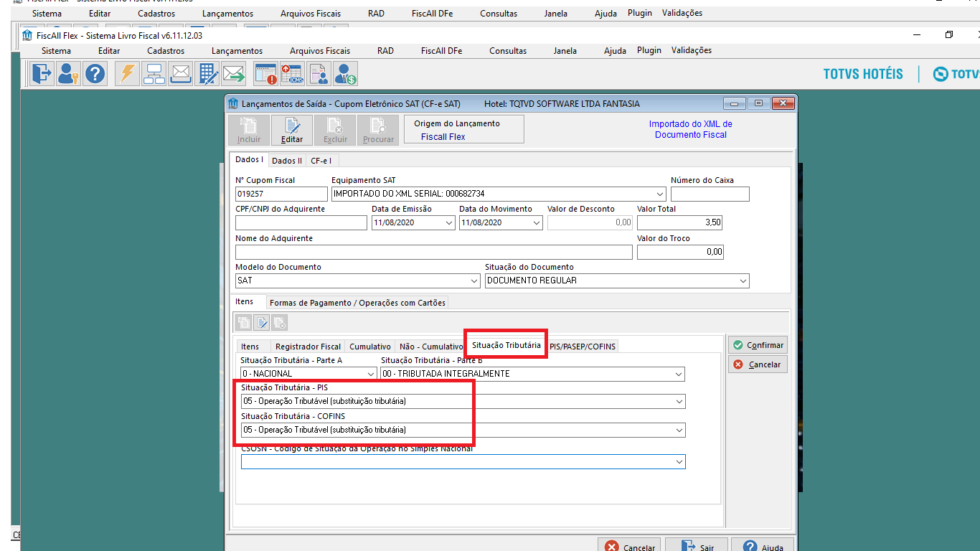The height and width of the screenshot is (551, 980).
Task: Click the exit door toolbar icon
Action: 42,73
